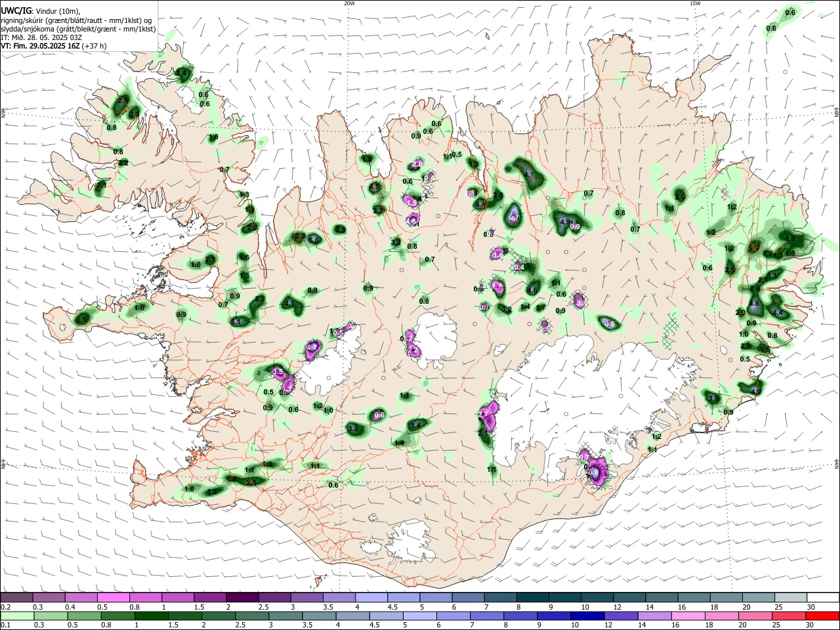
Task: Click the '20W' longitude label at top
Action: tap(349, 3)
